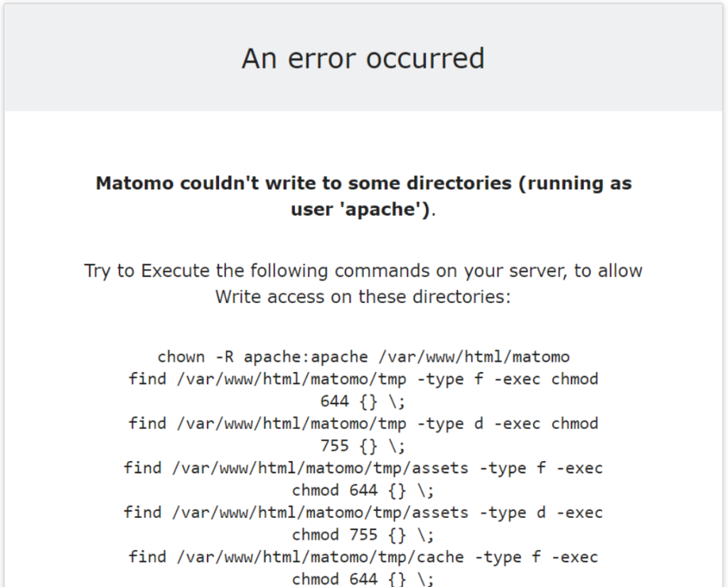This screenshot has width=728, height=587.
Task: Click the find tmp/cache -type f line
Action: (x=363, y=557)
